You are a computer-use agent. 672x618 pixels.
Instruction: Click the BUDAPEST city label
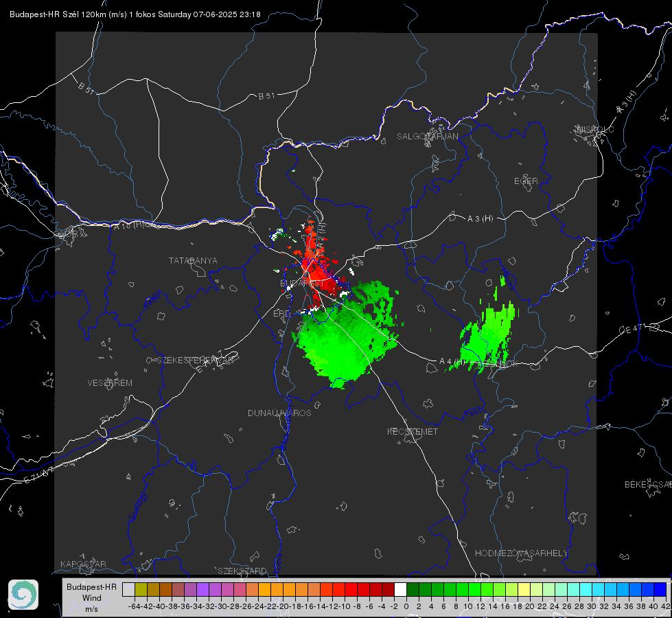302,283
